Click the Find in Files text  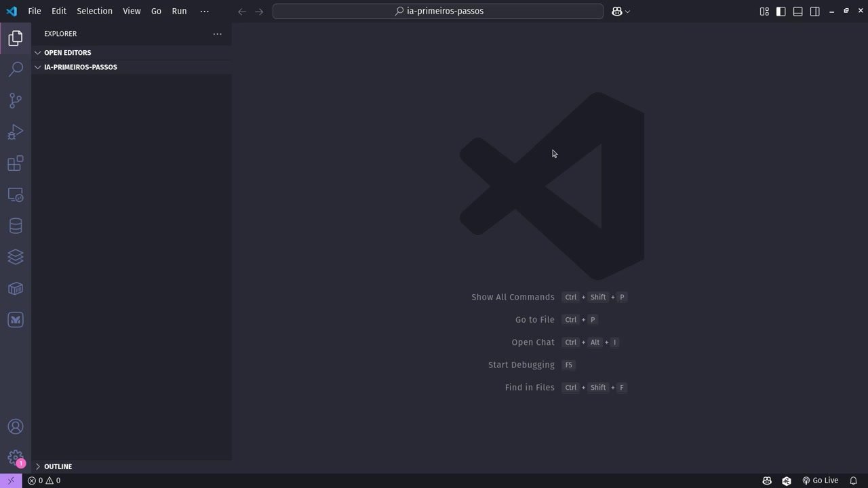click(530, 388)
